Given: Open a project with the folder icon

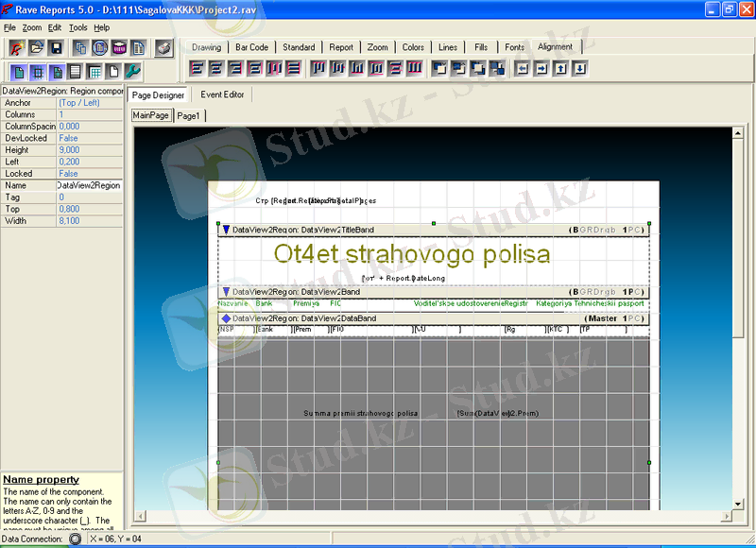Looking at the screenshot, I should tap(37, 48).
